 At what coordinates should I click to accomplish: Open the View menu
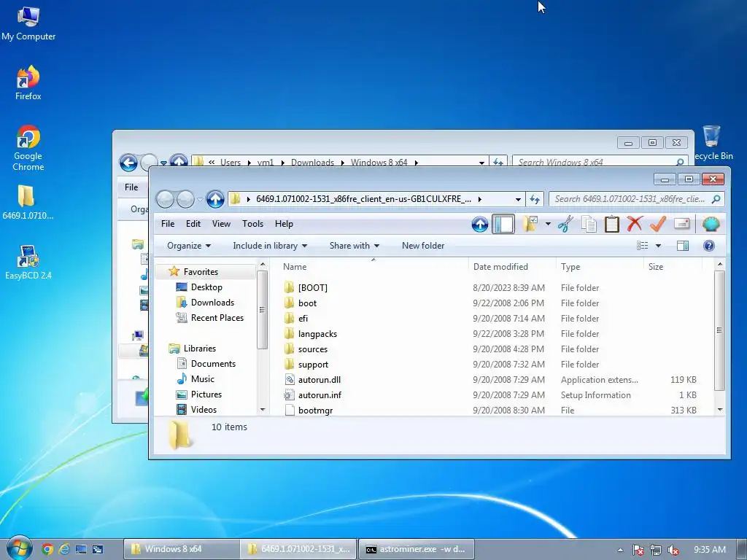[x=221, y=224]
